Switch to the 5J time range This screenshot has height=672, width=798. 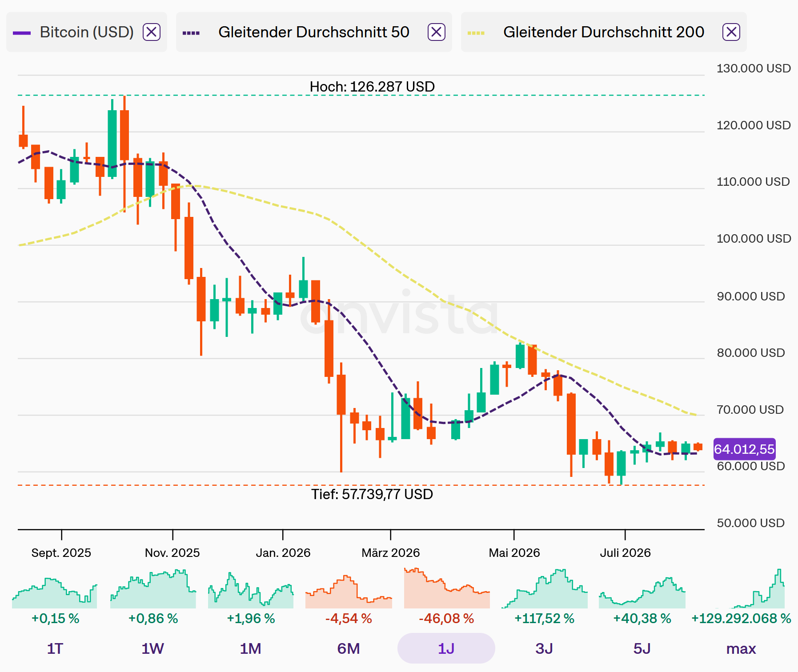642,648
